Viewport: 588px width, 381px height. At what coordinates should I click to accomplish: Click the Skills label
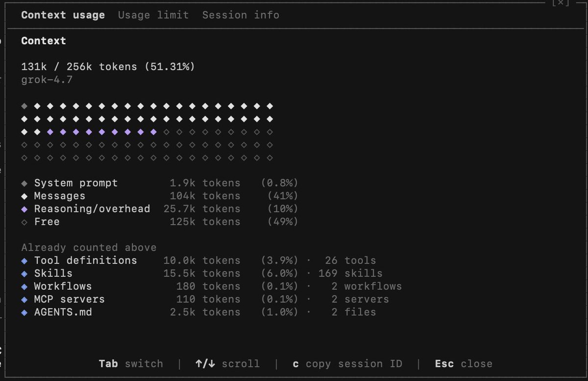[x=53, y=273]
